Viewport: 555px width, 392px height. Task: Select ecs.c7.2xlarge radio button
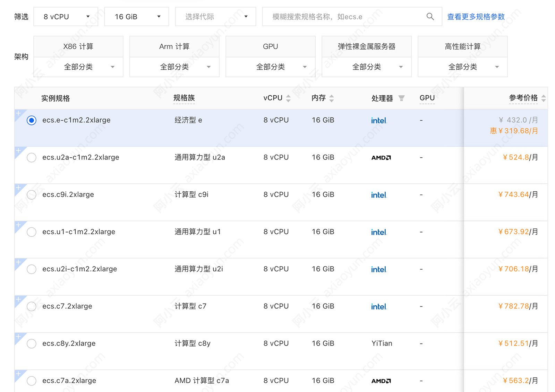32,306
